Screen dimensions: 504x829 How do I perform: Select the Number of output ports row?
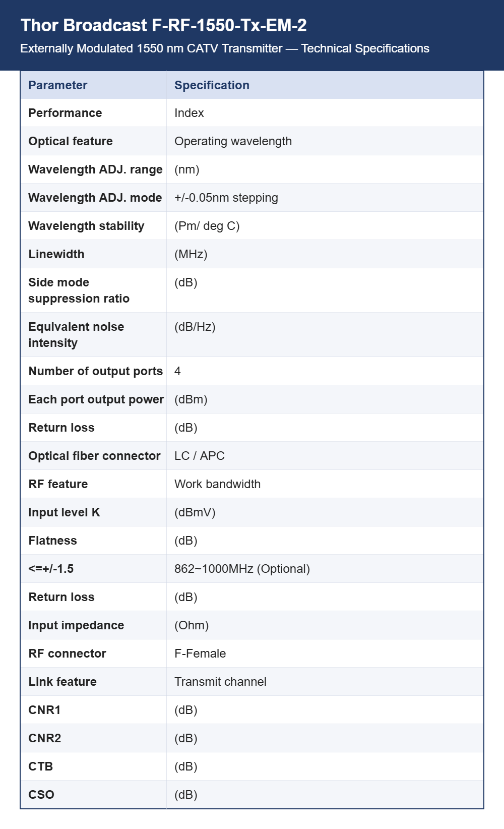coord(252,371)
